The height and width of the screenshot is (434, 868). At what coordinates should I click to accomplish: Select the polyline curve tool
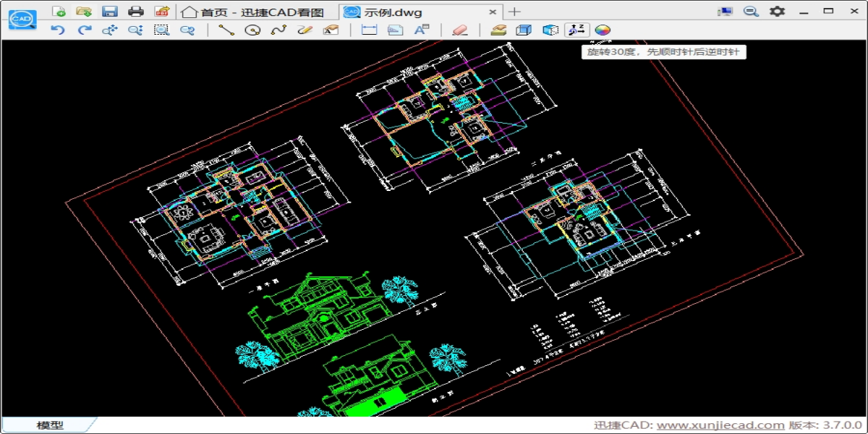coord(278,30)
